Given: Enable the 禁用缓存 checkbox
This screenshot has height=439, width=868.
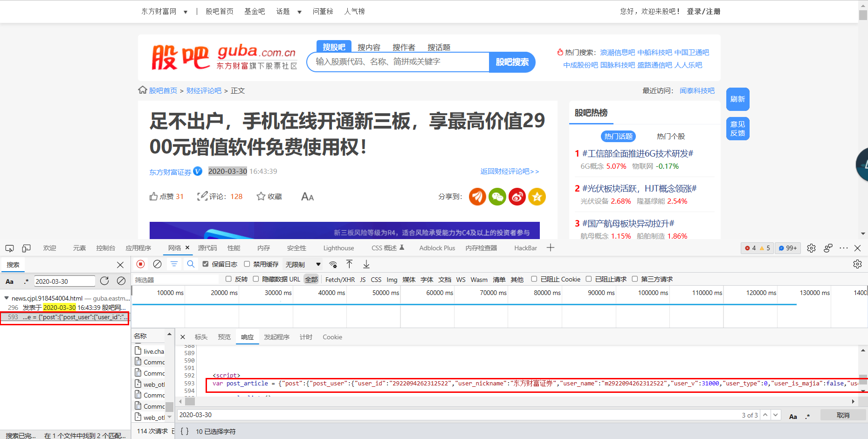Looking at the screenshot, I should 247,264.
